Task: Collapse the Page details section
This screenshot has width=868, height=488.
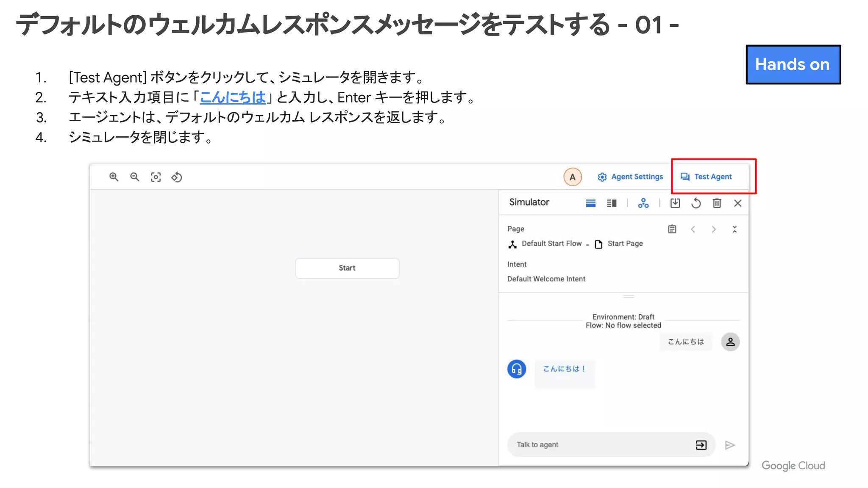Action: point(734,229)
